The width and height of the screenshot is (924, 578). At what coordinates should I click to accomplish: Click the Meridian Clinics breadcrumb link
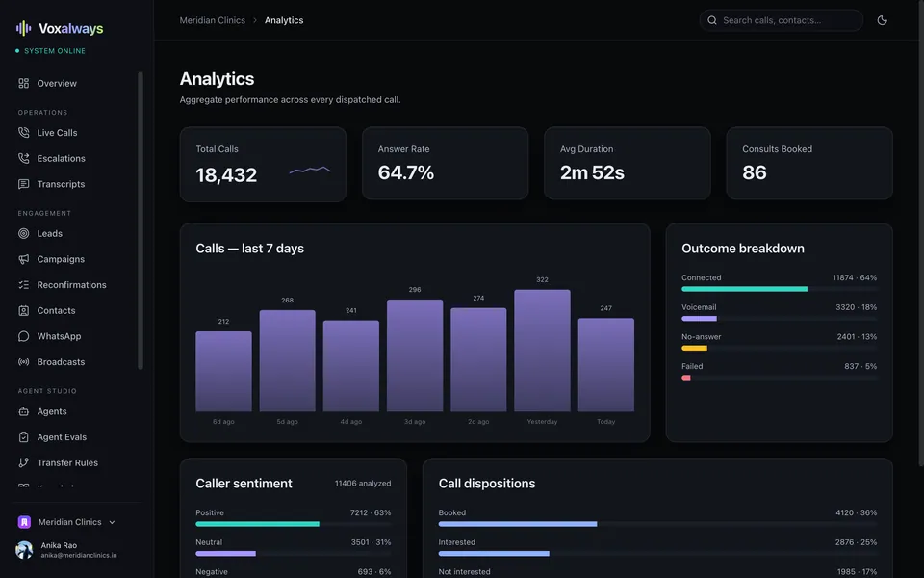tap(212, 20)
